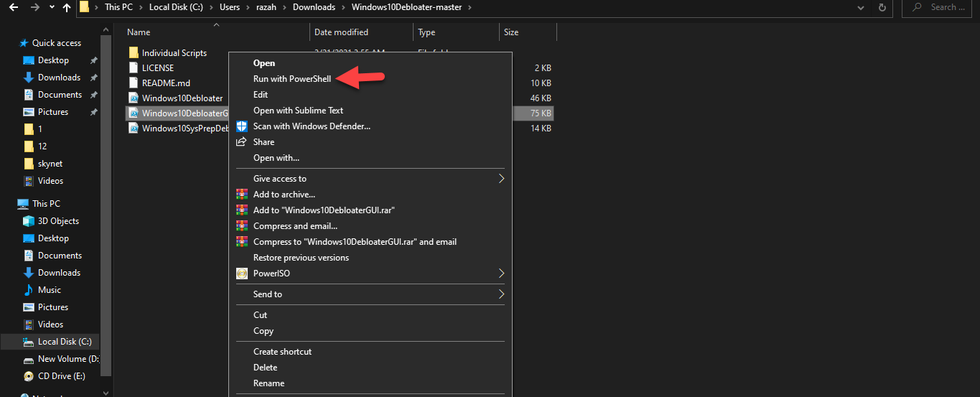Click the WinRAR icon beside Add to archive

point(242,195)
